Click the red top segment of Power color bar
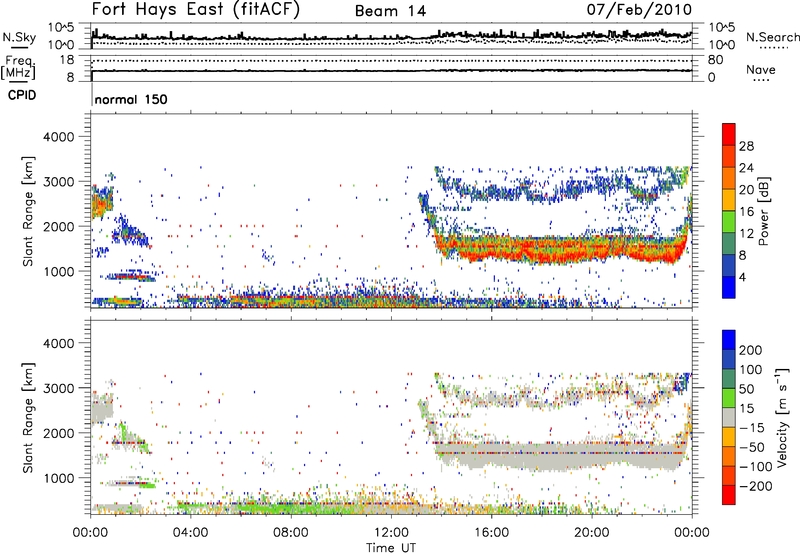The width and height of the screenshot is (800, 554). click(729, 134)
